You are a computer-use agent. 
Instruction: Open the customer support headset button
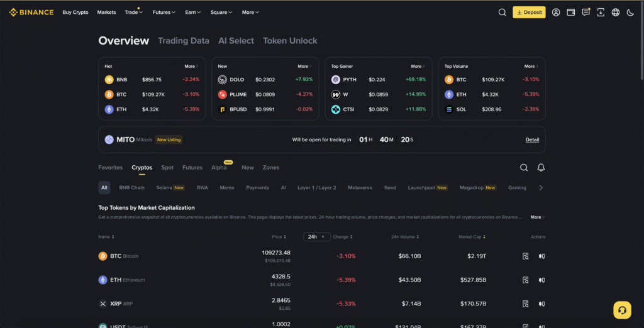coord(622,310)
